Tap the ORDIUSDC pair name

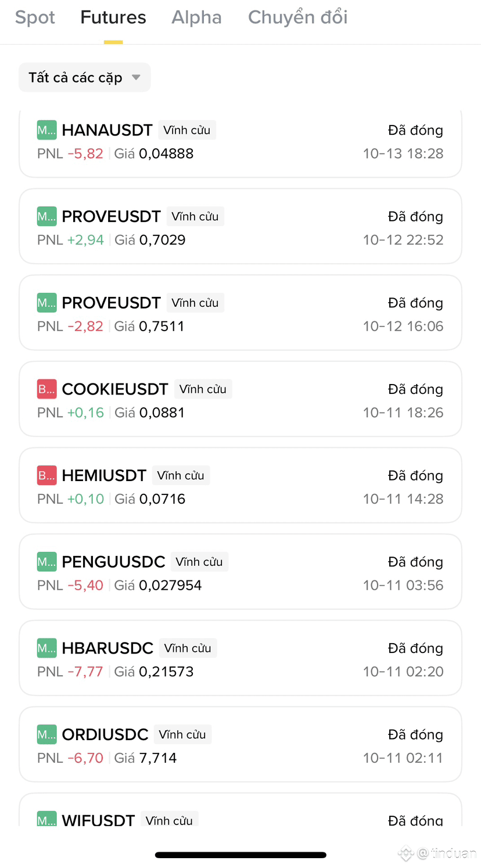pos(105,735)
